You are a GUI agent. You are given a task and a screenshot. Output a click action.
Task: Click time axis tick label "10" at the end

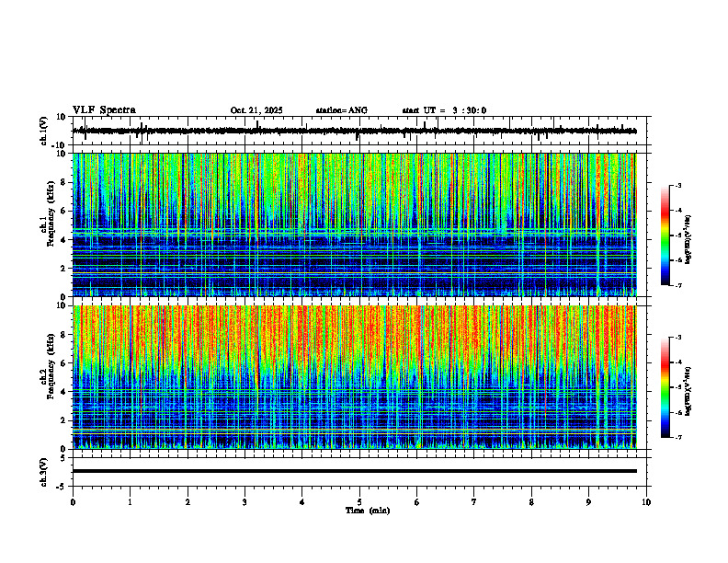(646, 502)
